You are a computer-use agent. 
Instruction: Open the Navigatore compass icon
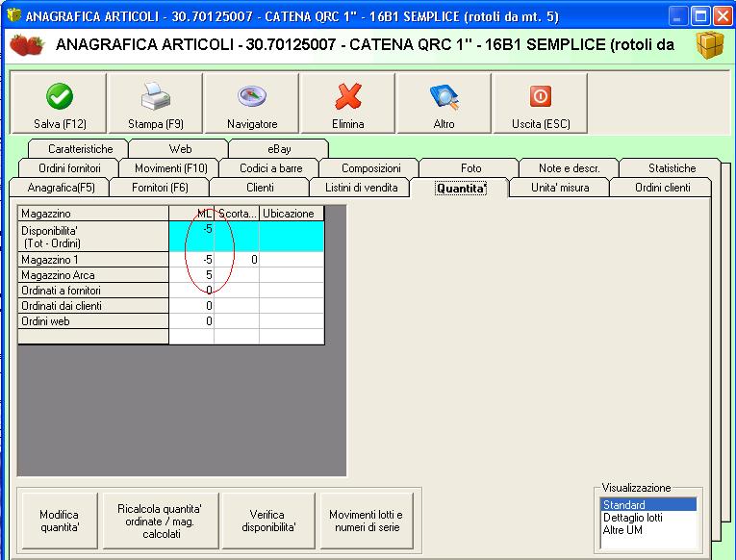pyautogui.click(x=252, y=96)
